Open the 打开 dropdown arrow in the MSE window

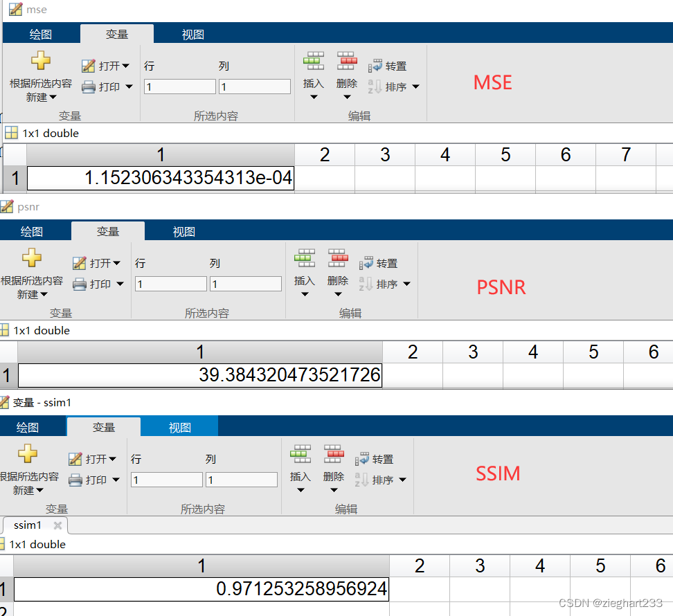tap(127, 66)
